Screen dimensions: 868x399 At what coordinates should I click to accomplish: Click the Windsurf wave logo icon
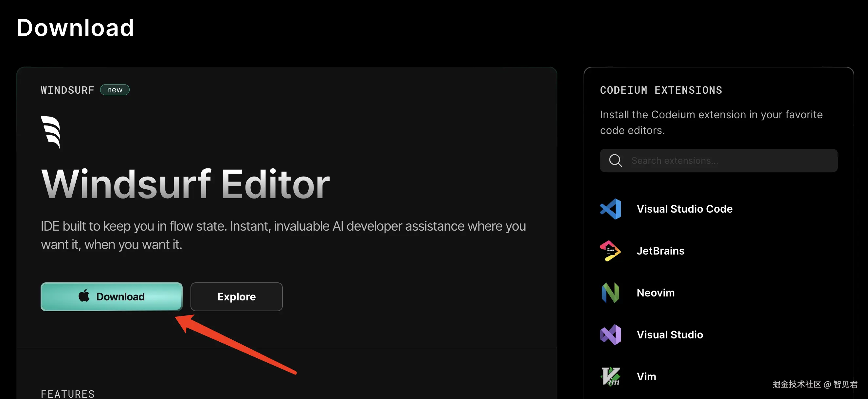click(51, 132)
